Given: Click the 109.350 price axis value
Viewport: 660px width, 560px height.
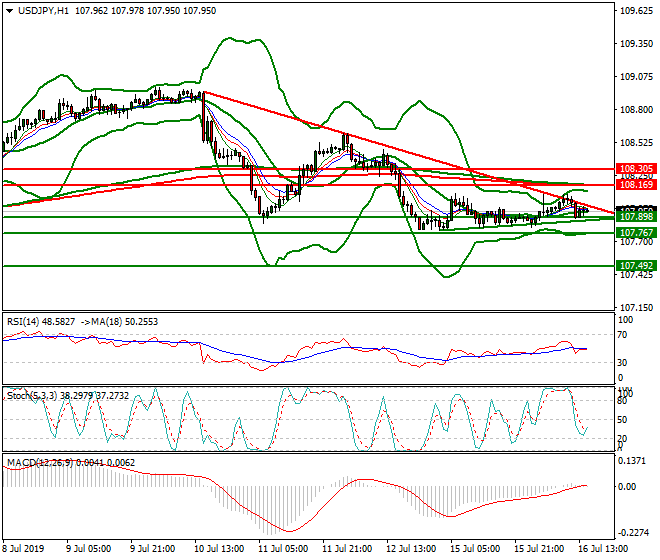Looking at the screenshot, I should click(636, 44).
